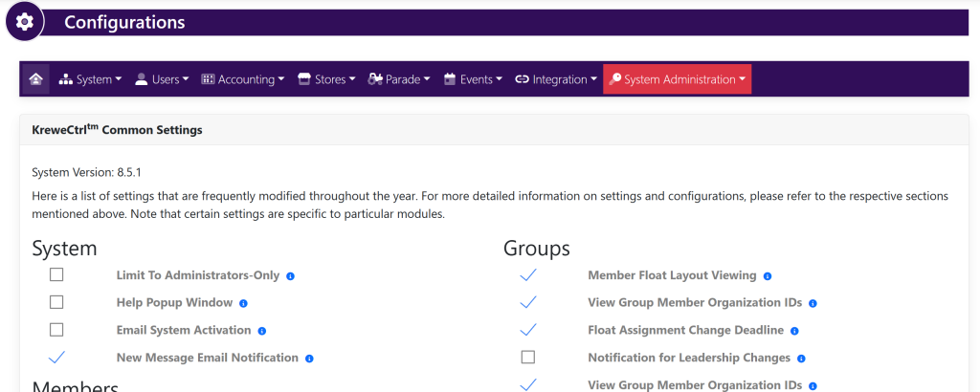
Task: Check the Email System Activation box
Action: [56, 330]
